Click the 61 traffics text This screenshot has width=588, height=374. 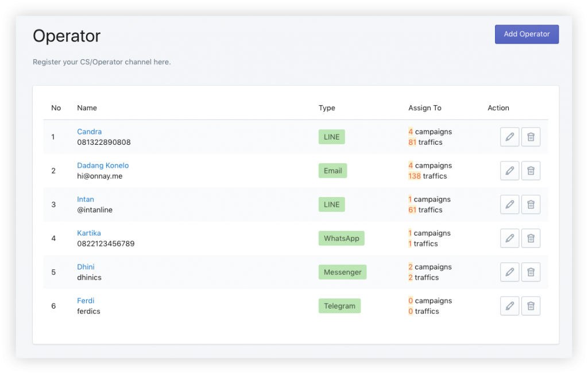(x=425, y=210)
